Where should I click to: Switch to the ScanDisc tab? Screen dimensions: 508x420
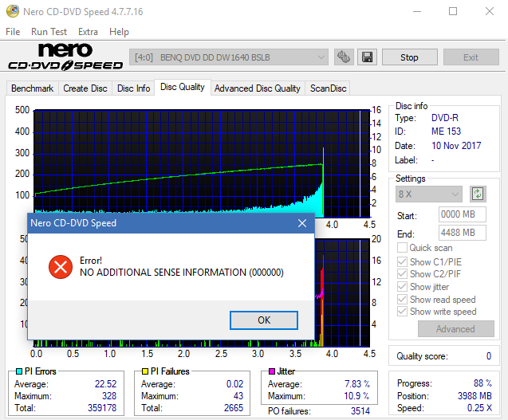329,88
